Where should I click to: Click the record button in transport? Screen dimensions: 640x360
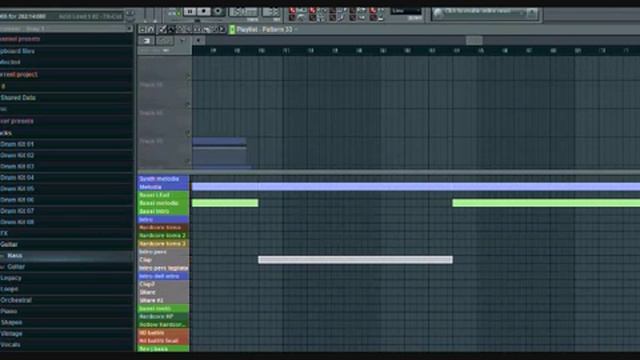point(218,11)
